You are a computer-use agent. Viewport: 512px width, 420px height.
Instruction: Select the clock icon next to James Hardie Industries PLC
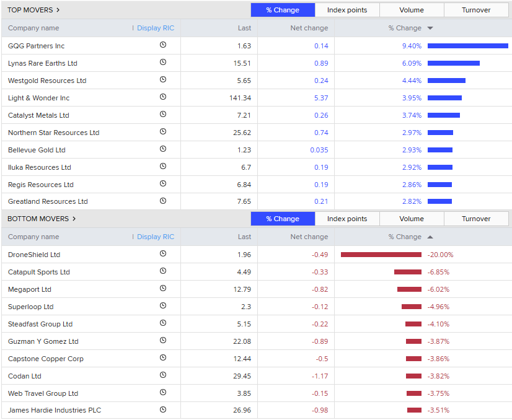pyautogui.click(x=163, y=409)
